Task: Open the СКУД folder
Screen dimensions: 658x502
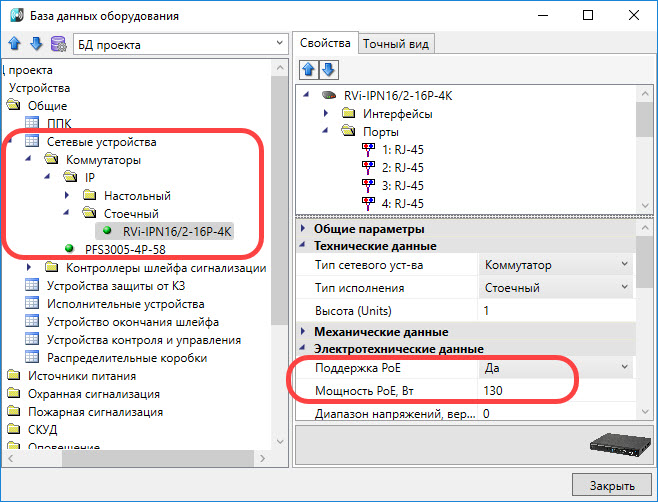Action: (13, 429)
